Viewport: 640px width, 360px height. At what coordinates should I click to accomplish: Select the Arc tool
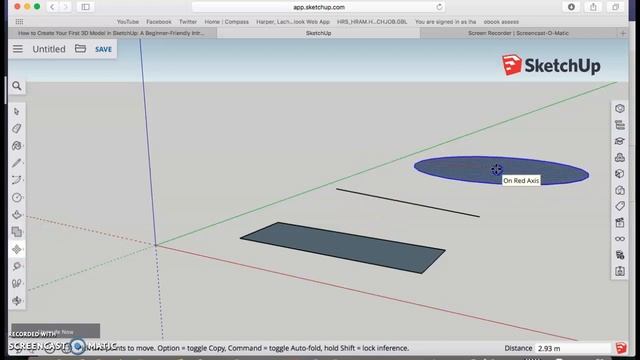coord(17,180)
